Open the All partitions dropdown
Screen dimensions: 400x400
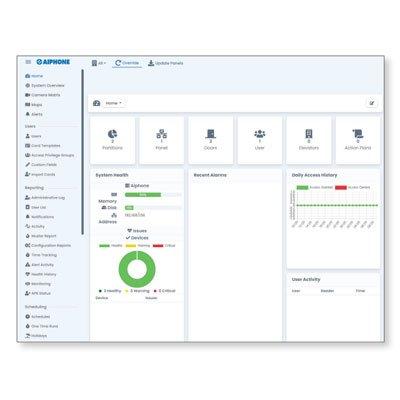(99, 63)
